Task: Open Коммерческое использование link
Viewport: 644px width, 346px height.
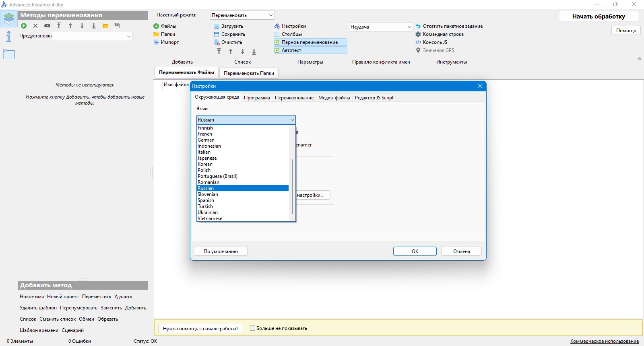Action: coord(605,341)
